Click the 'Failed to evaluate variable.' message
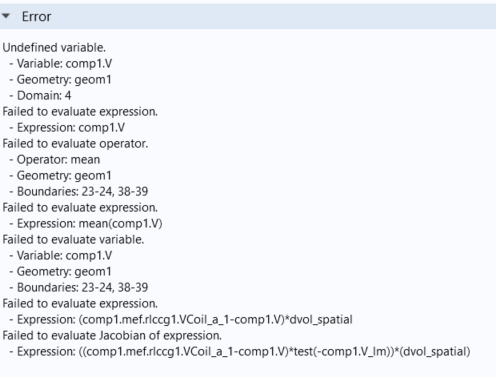Image resolution: width=496 pixels, height=377 pixels. click(x=73, y=240)
